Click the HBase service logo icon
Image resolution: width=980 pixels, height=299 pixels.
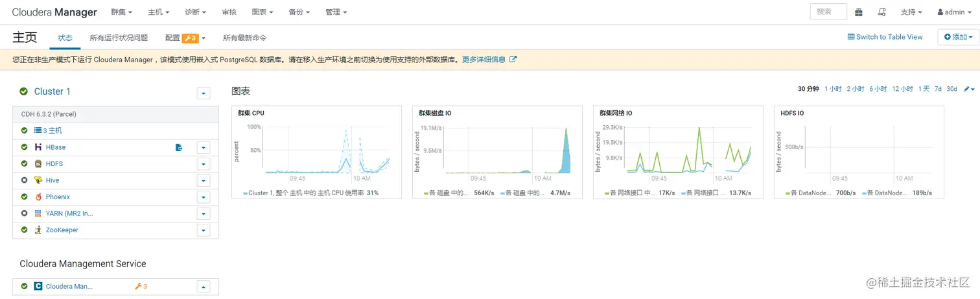tap(39, 147)
